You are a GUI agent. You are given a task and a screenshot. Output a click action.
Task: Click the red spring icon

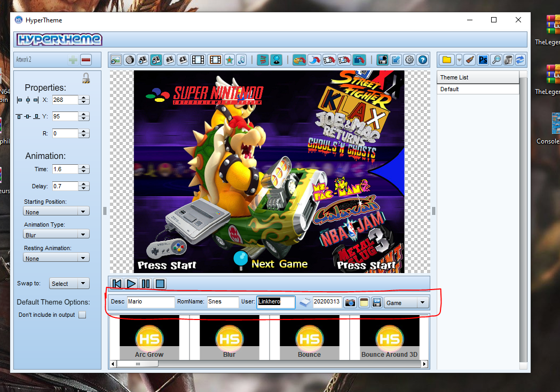coord(263,60)
